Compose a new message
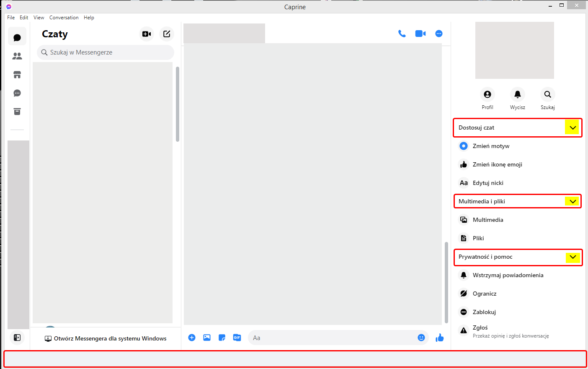 pos(167,34)
